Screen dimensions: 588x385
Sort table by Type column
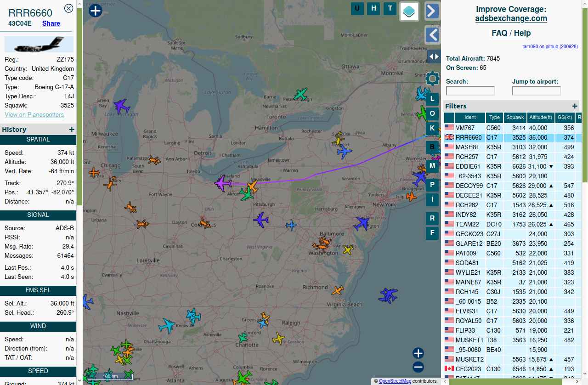click(494, 118)
